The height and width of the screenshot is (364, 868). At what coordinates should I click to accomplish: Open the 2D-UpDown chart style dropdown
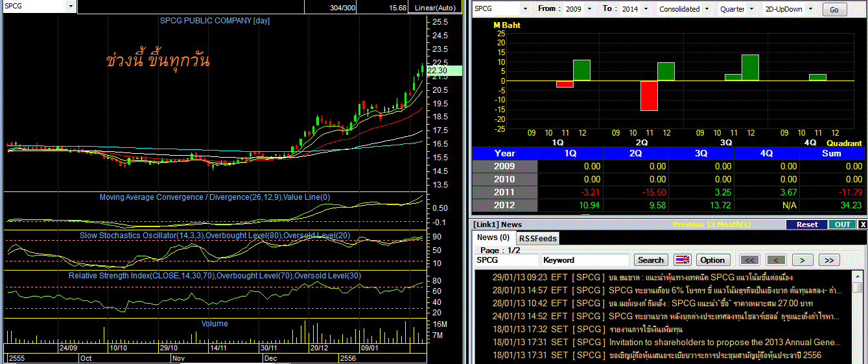point(810,9)
